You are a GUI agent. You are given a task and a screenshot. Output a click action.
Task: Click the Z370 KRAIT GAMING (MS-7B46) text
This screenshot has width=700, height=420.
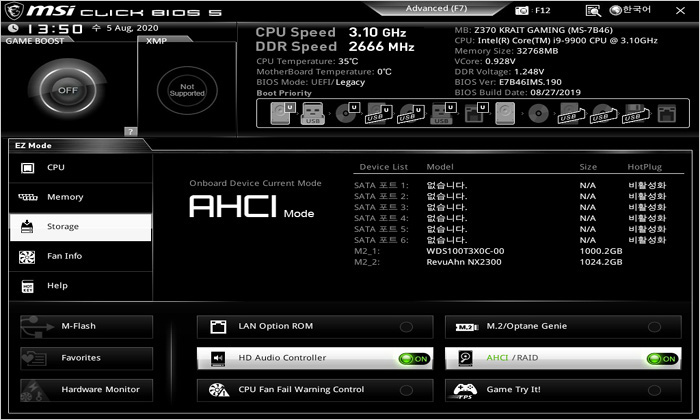pos(543,30)
